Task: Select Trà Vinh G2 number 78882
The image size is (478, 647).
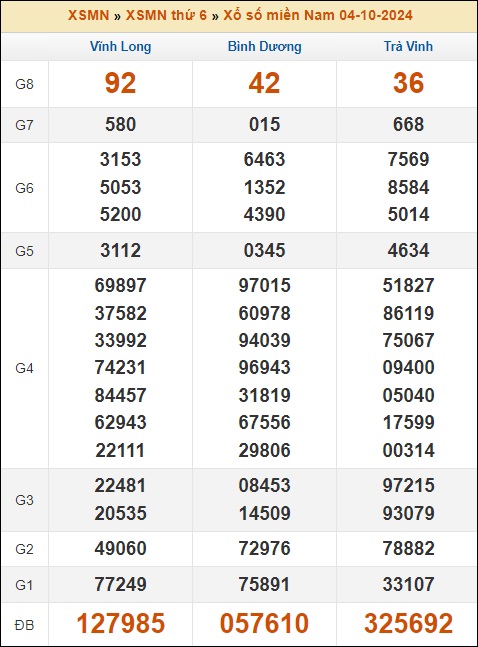Action: pos(408,548)
